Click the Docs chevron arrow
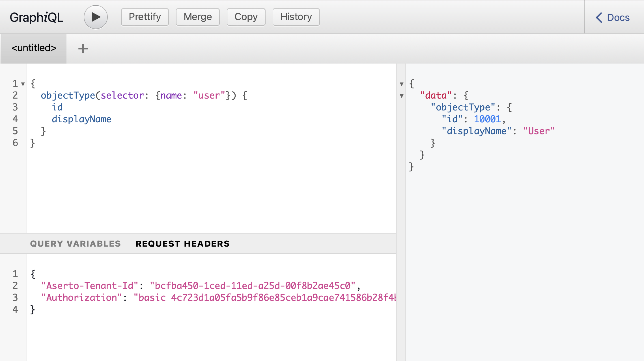 tap(599, 18)
